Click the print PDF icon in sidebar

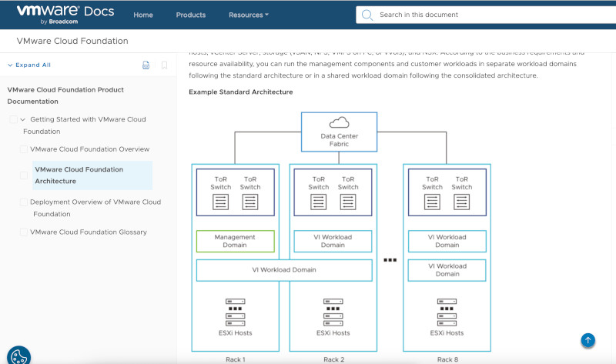[146, 65]
